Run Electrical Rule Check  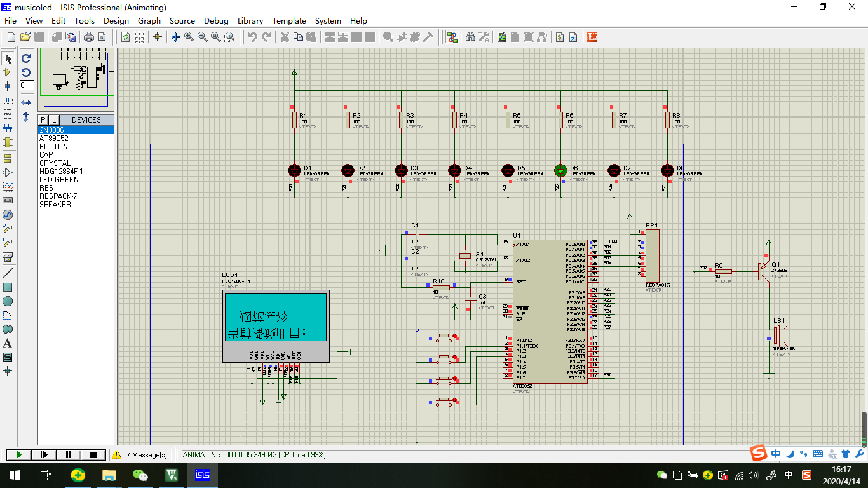(x=573, y=37)
